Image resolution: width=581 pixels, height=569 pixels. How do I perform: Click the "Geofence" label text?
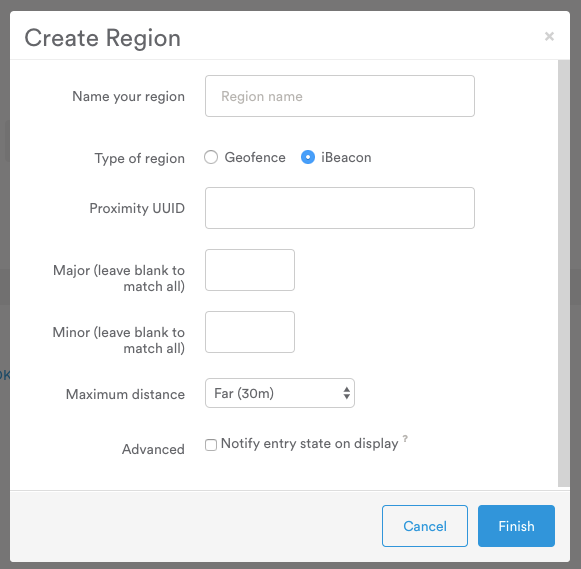coord(255,157)
